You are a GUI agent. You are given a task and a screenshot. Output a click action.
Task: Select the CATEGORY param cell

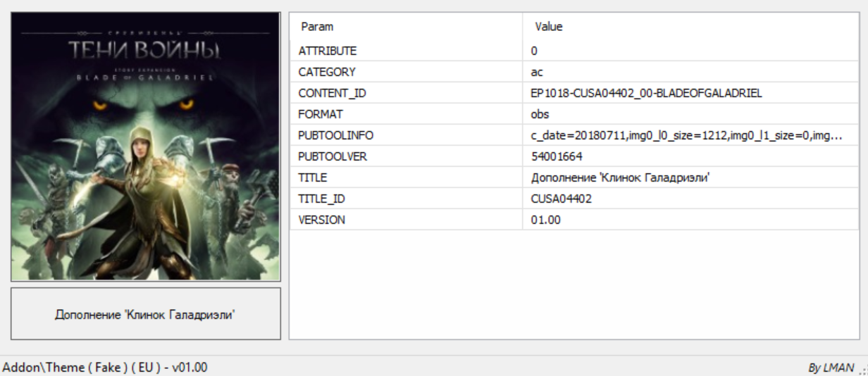406,72
